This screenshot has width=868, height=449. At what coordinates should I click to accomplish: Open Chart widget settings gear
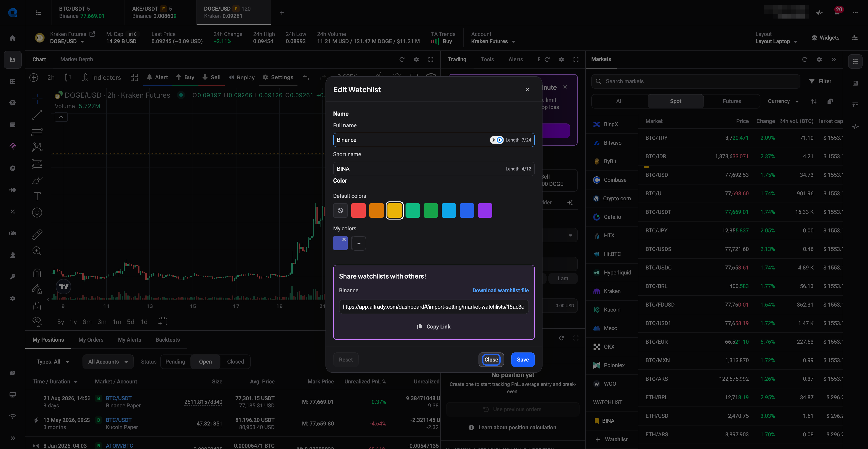coord(416,59)
